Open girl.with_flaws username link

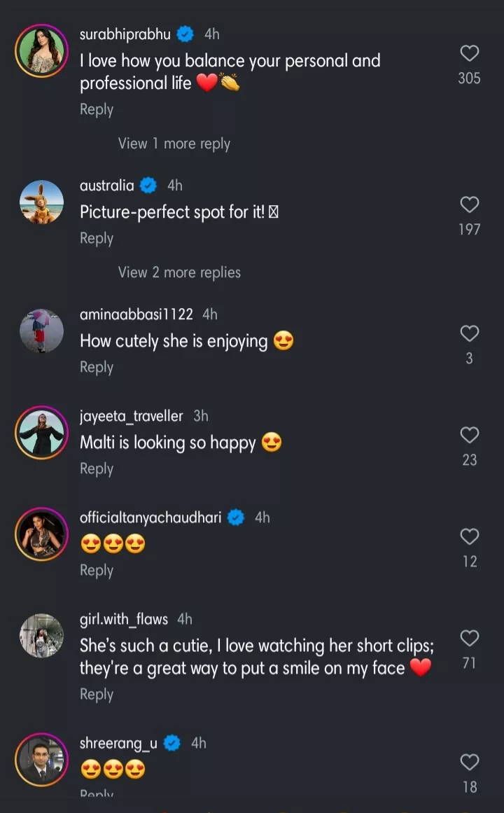click(x=124, y=619)
